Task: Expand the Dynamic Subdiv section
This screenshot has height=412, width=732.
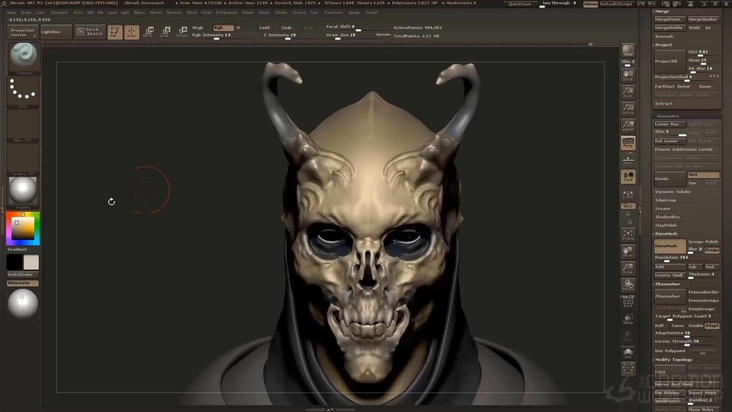Action: coord(673,192)
